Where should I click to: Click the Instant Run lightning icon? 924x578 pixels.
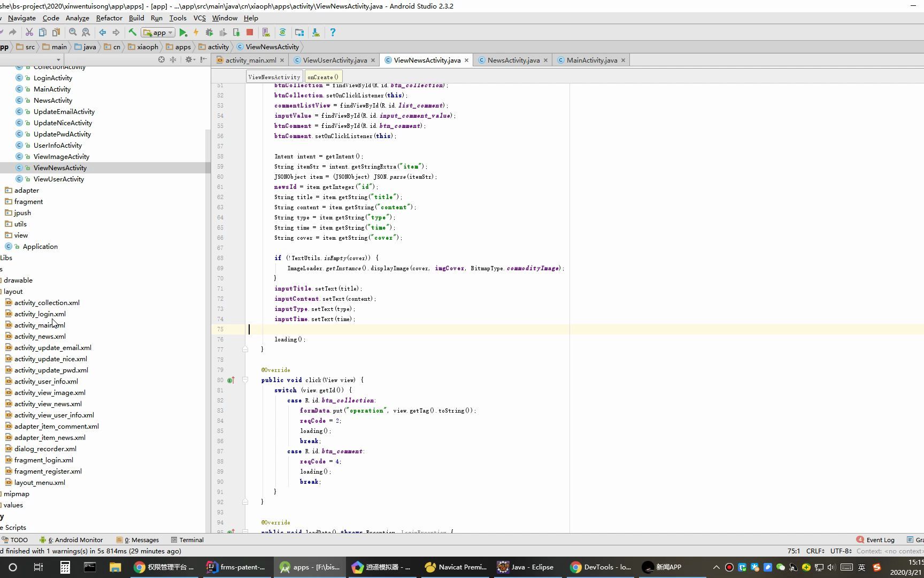pyautogui.click(x=196, y=33)
